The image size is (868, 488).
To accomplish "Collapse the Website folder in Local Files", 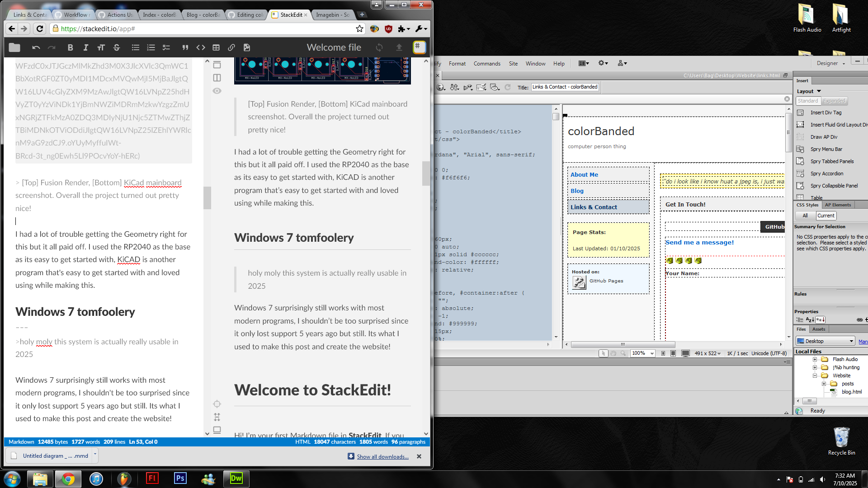I will tap(815, 376).
